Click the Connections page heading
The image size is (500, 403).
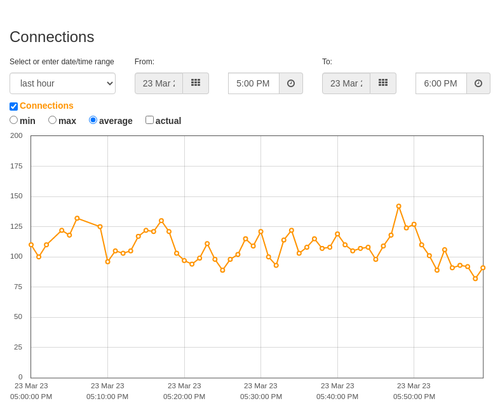click(52, 37)
